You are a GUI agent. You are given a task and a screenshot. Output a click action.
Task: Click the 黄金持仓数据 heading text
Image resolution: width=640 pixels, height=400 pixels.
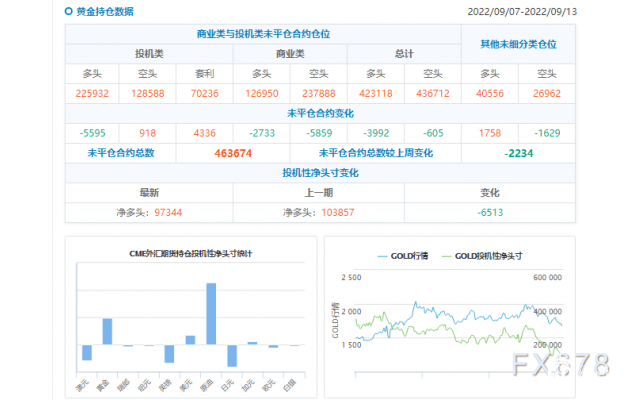click(x=104, y=12)
